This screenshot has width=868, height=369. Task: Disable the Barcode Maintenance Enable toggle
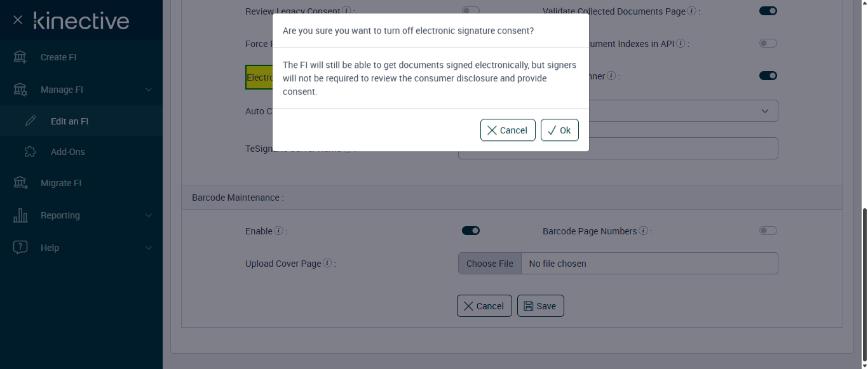(471, 231)
